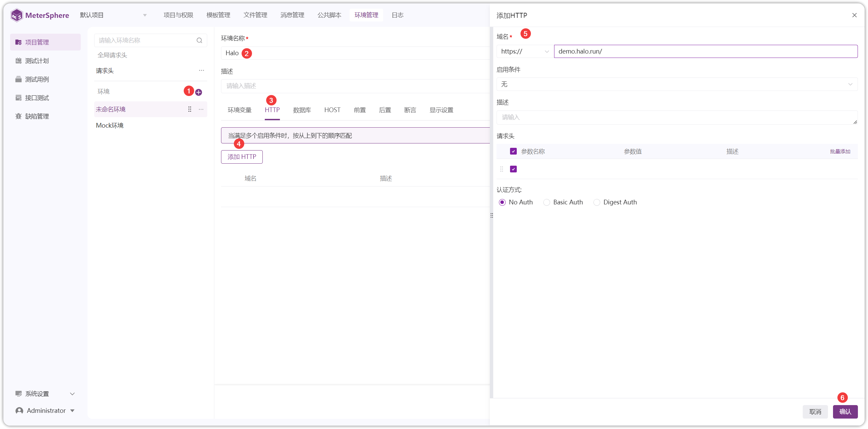
Task: Select the Digest Auth radio button
Action: [x=597, y=202]
